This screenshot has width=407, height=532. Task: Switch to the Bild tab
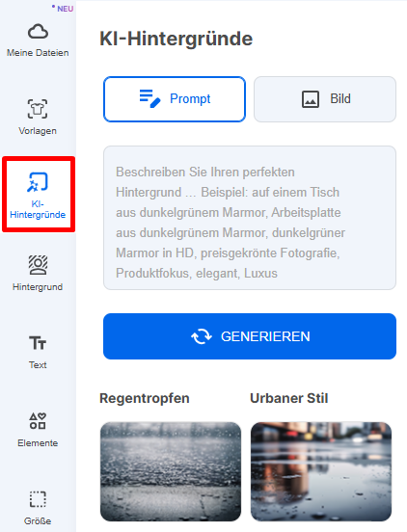(325, 99)
